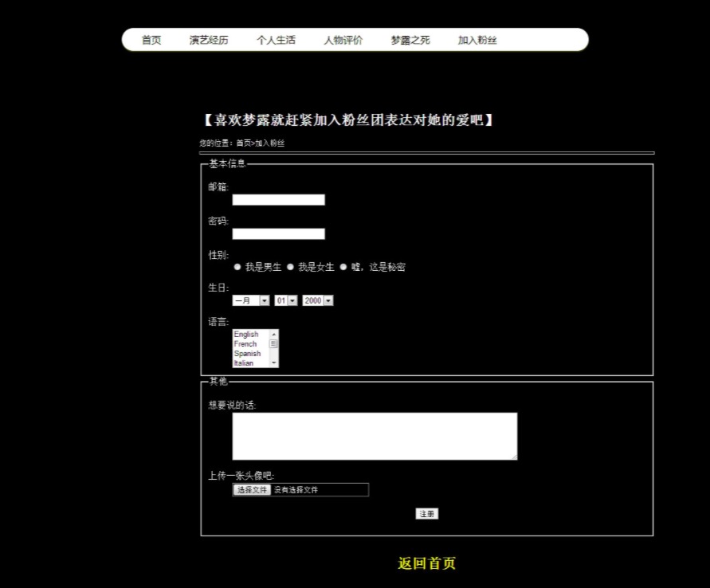Open the birthday day dropdown showing 01

(x=285, y=300)
